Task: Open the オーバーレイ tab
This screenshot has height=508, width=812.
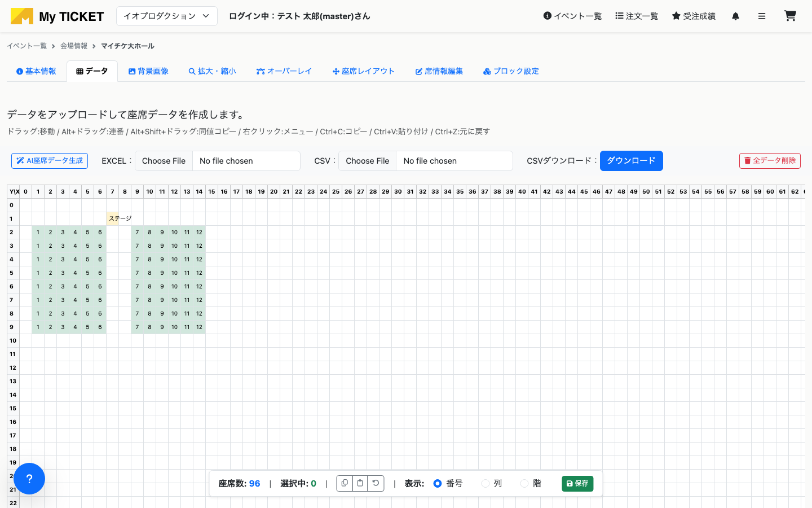Action: (x=284, y=71)
